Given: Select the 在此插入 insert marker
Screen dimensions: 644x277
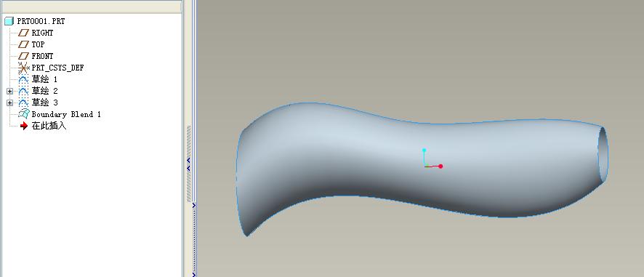Looking at the screenshot, I should pyautogui.click(x=49, y=126).
